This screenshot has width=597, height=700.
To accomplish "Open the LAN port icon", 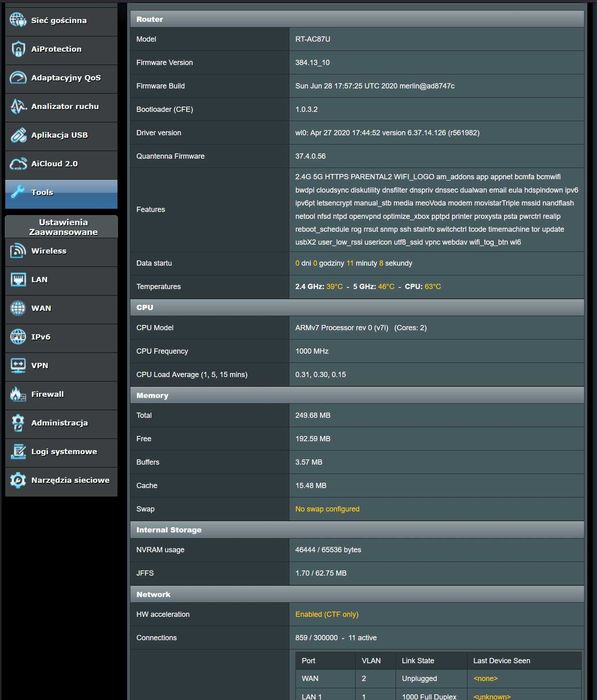I will 18,279.
